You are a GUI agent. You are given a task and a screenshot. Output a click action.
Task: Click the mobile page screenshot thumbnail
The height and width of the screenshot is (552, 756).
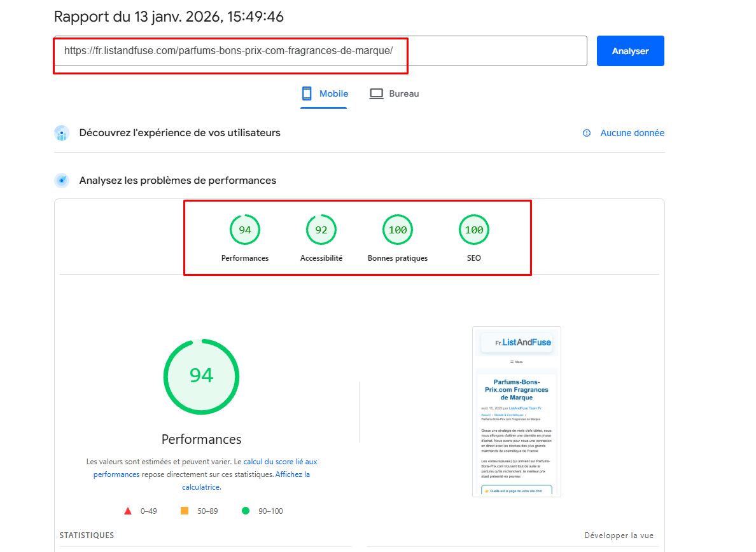(516, 412)
